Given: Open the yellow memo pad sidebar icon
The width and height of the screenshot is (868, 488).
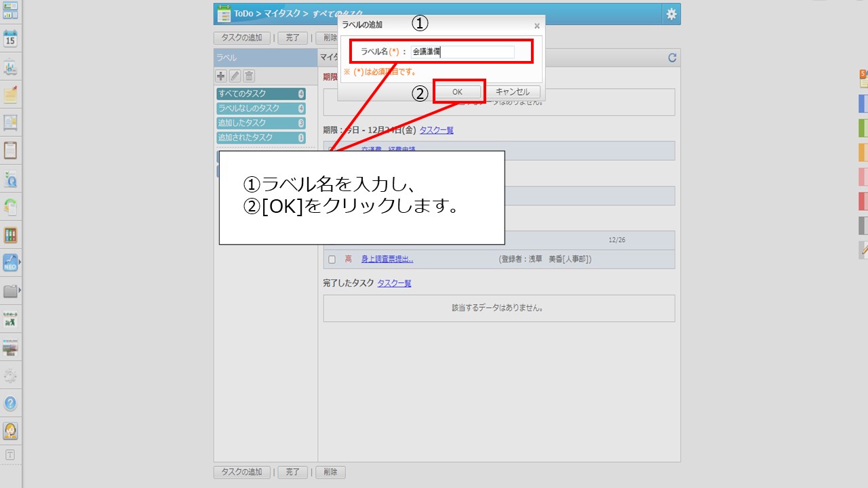Looking at the screenshot, I should point(10,94).
